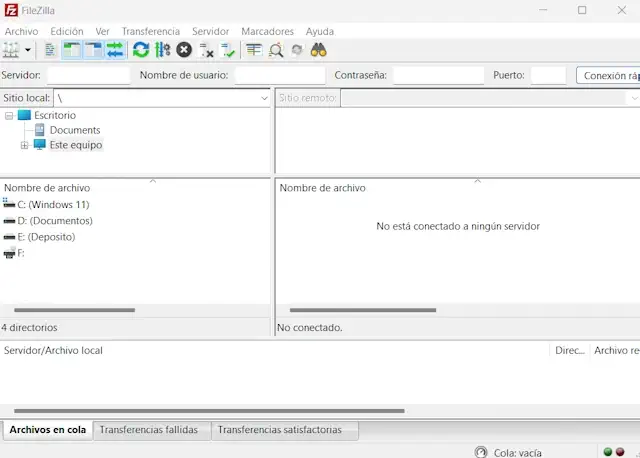This screenshot has height=458, width=640.
Task: Open the Transferencia menu
Action: click(151, 31)
